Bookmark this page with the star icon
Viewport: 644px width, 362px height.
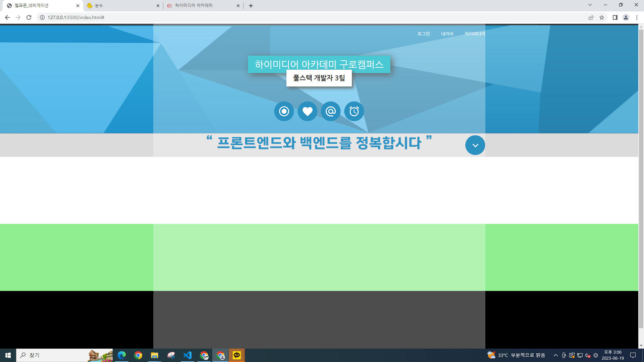click(602, 17)
